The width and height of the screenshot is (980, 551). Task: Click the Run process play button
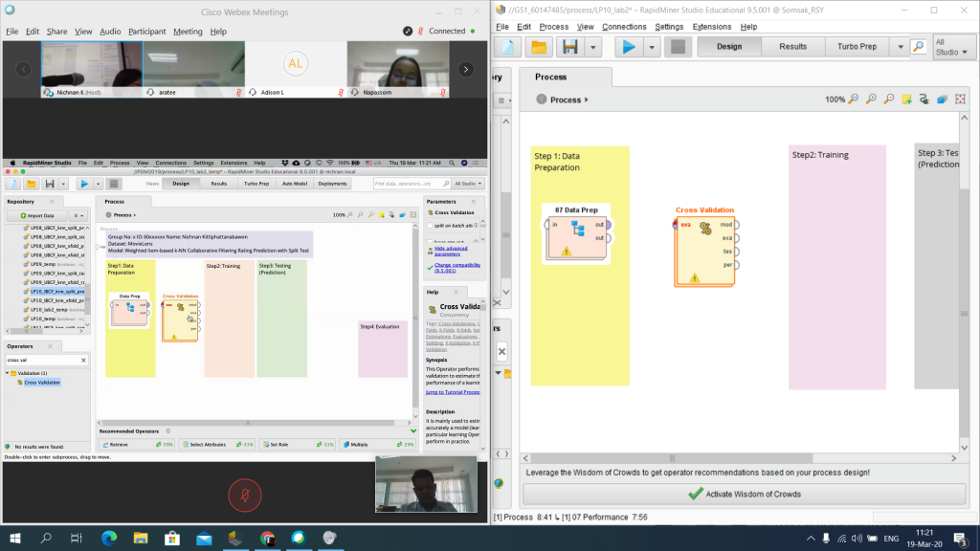click(628, 47)
